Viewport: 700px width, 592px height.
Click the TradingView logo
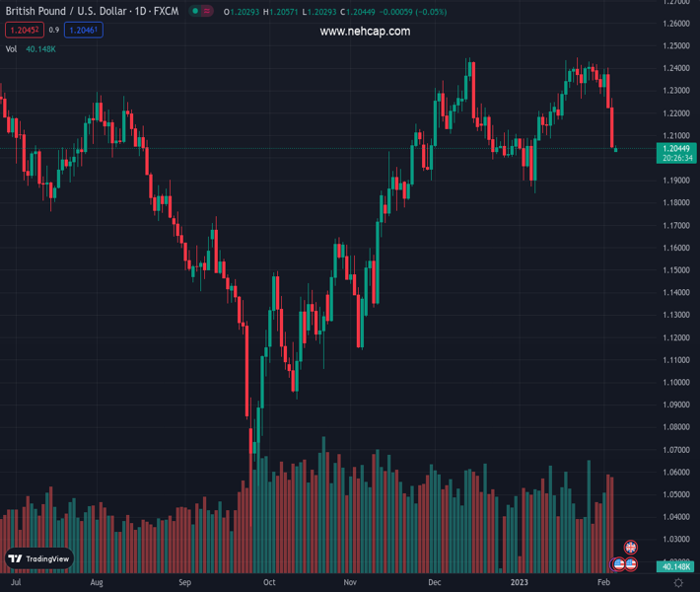40,558
